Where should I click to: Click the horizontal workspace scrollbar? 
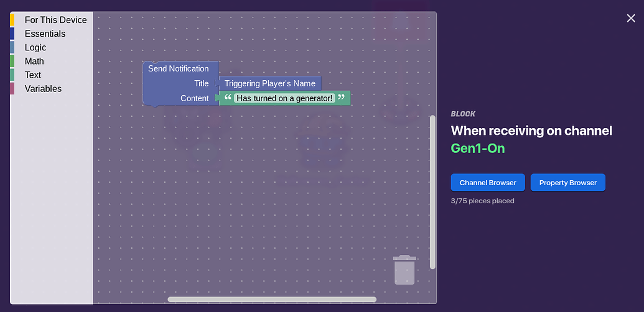(272, 300)
